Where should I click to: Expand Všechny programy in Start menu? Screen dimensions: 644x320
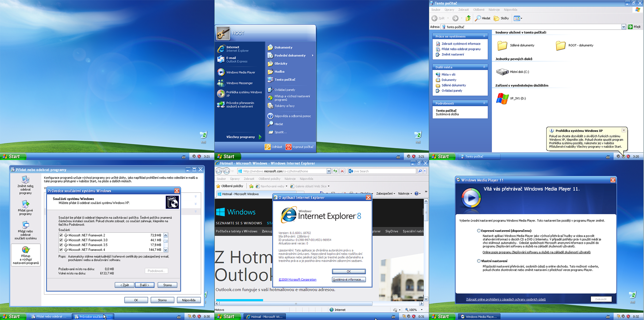243,137
